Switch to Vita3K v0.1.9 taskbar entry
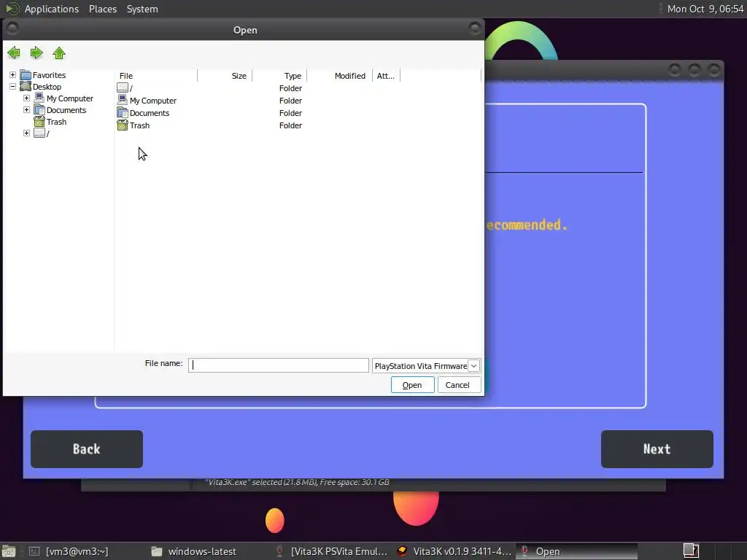This screenshot has width=747, height=560. 455,551
